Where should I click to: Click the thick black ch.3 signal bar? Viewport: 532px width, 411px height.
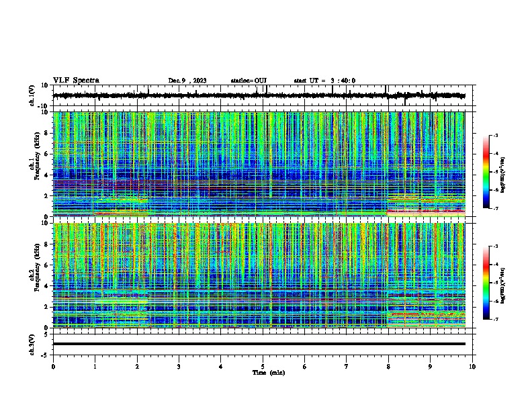point(259,344)
